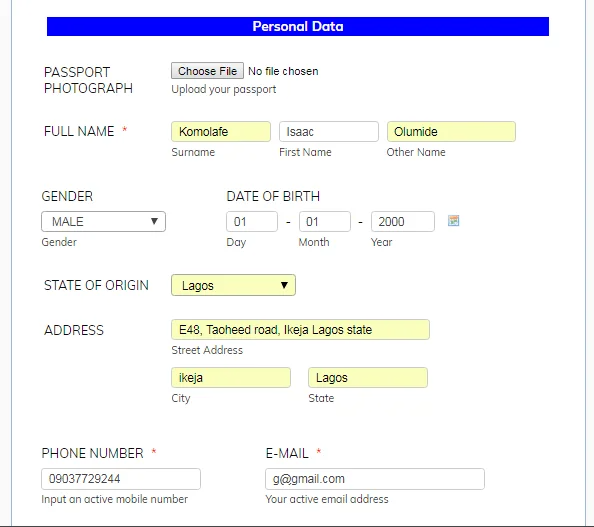
Task: Open the date of birth calendar picker
Action: (x=453, y=221)
